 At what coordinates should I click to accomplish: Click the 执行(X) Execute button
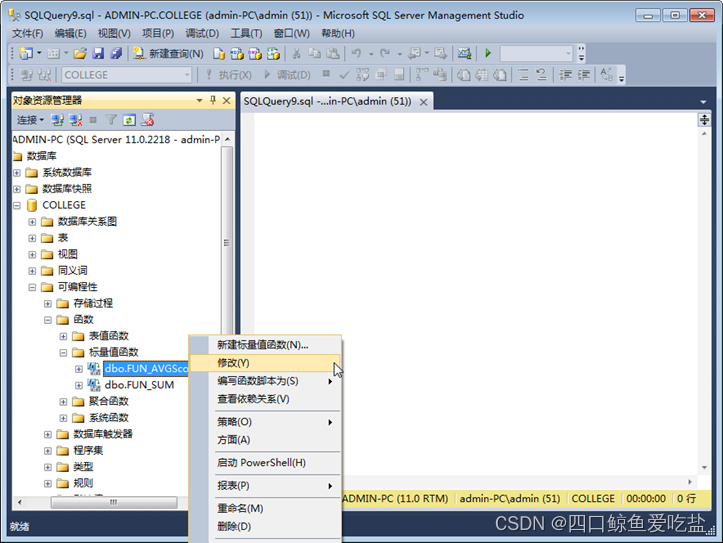pos(229,75)
